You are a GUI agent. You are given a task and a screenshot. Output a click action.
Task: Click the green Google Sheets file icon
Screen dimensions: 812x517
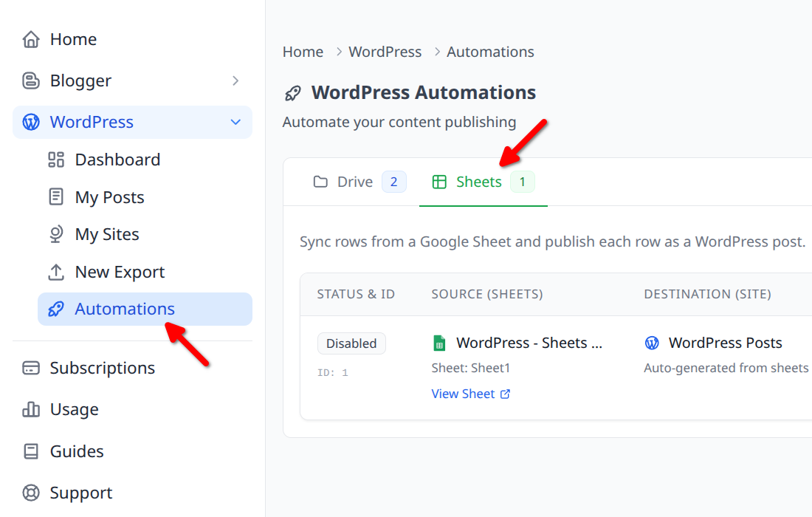[x=439, y=342]
